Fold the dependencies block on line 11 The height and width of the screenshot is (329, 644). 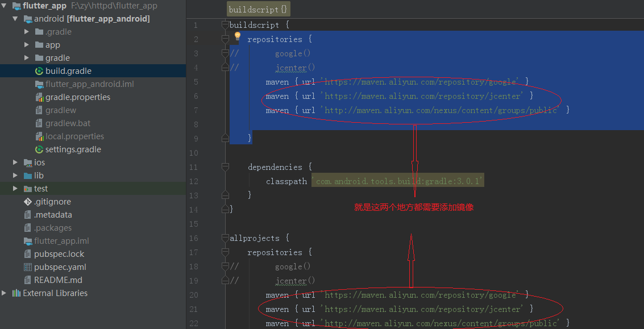(225, 166)
